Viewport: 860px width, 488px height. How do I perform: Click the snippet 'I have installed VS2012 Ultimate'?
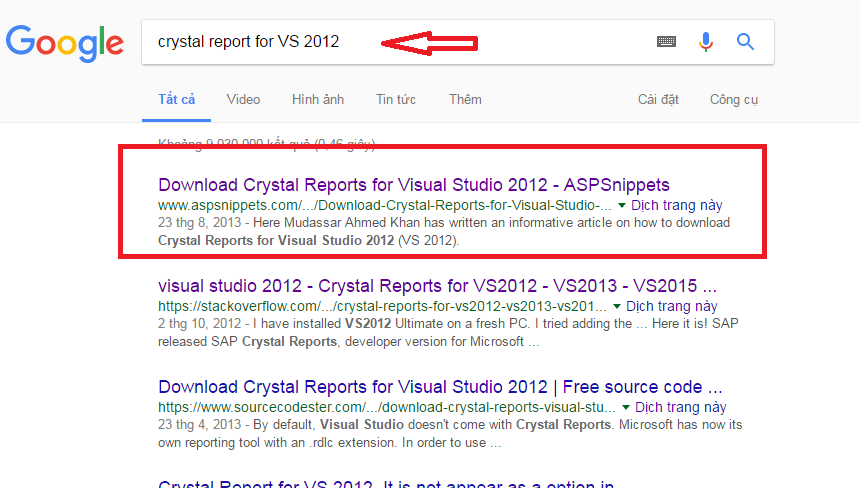click(x=448, y=332)
